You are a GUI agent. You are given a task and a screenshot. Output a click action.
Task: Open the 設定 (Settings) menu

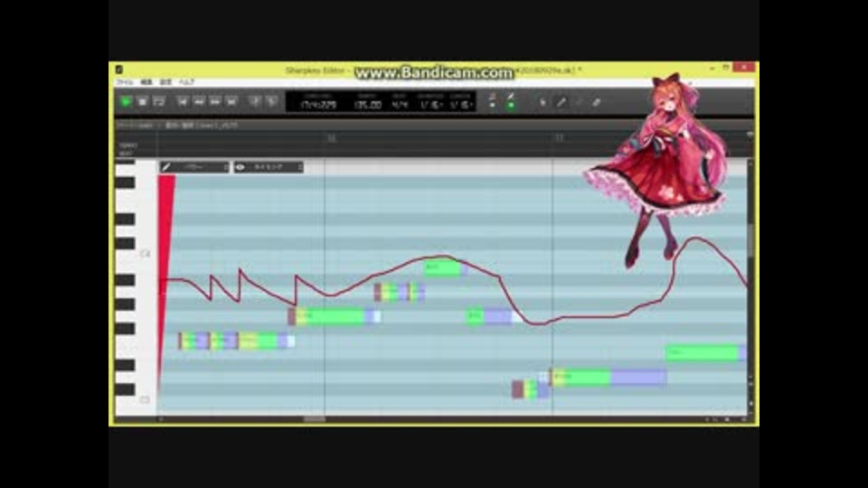pyautogui.click(x=165, y=82)
